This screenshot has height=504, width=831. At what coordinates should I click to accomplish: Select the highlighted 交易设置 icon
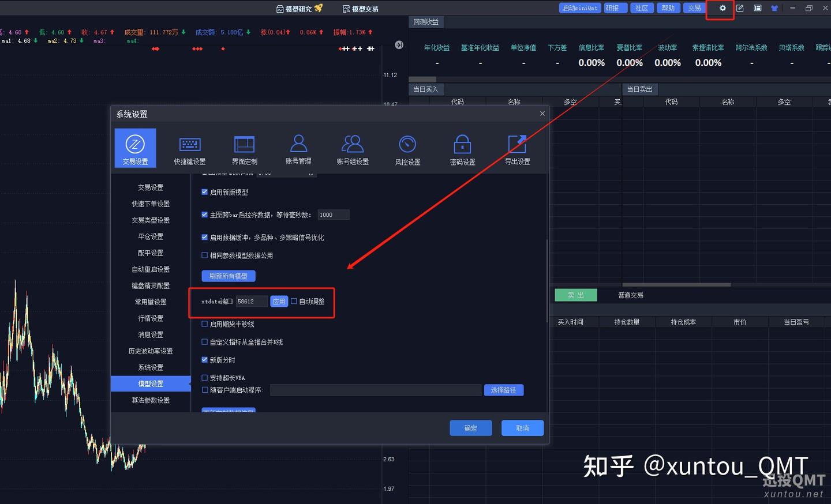pyautogui.click(x=135, y=148)
